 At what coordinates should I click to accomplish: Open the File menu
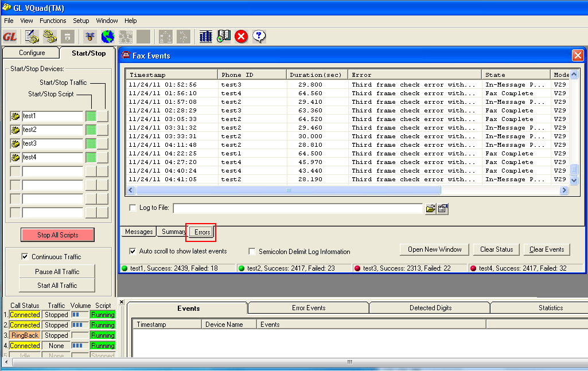9,21
